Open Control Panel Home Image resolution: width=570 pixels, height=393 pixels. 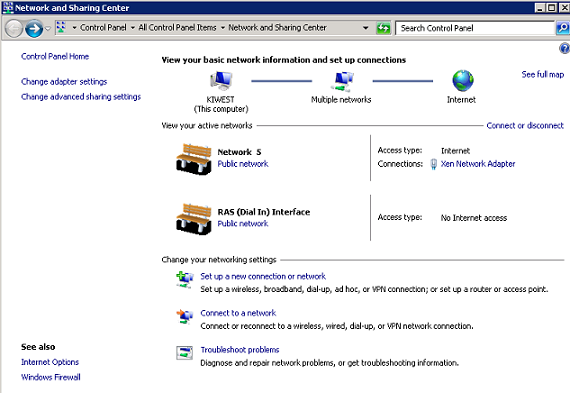point(55,56)
